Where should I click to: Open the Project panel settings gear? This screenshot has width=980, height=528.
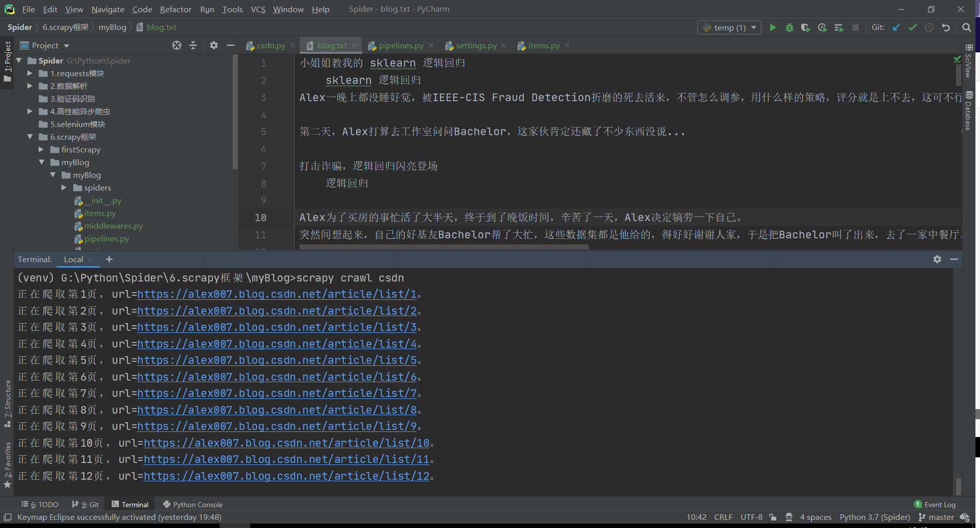click(213, 45)
